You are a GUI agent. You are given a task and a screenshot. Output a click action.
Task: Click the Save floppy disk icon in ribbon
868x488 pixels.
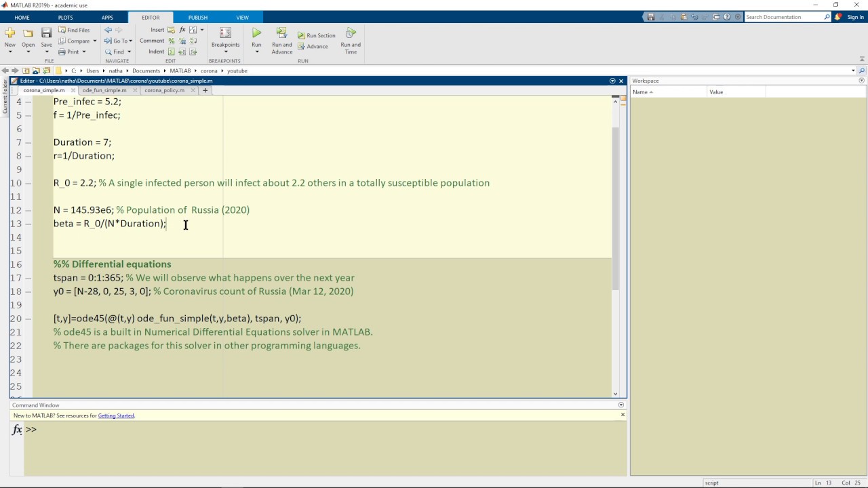point(46,33)
